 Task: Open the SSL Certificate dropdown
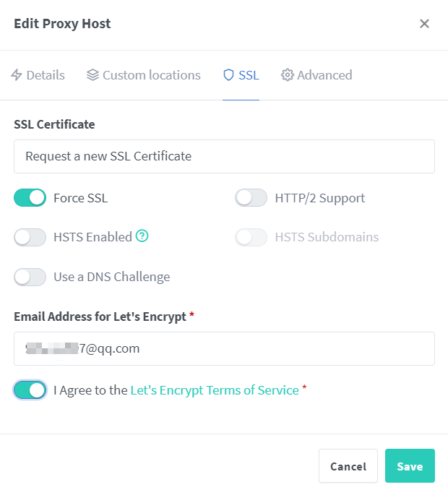224,156
